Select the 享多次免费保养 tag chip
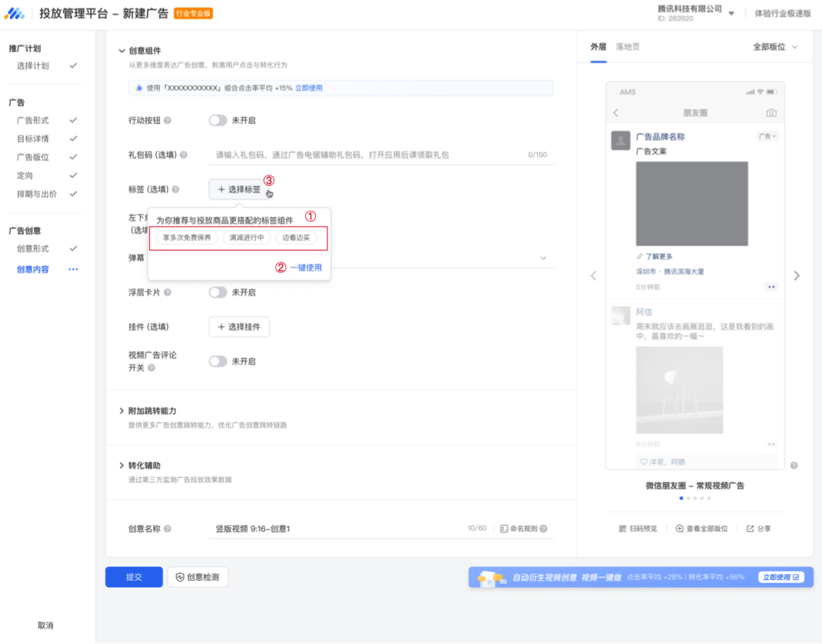Screen dimensions: 822x644 point(186,238)
